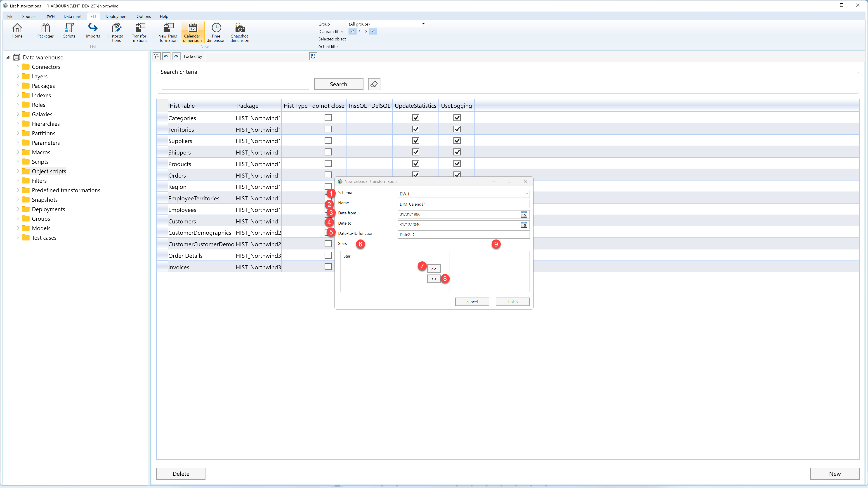Click the Delete button
Viewport: 868px width, 488px height.
[181, 474]
